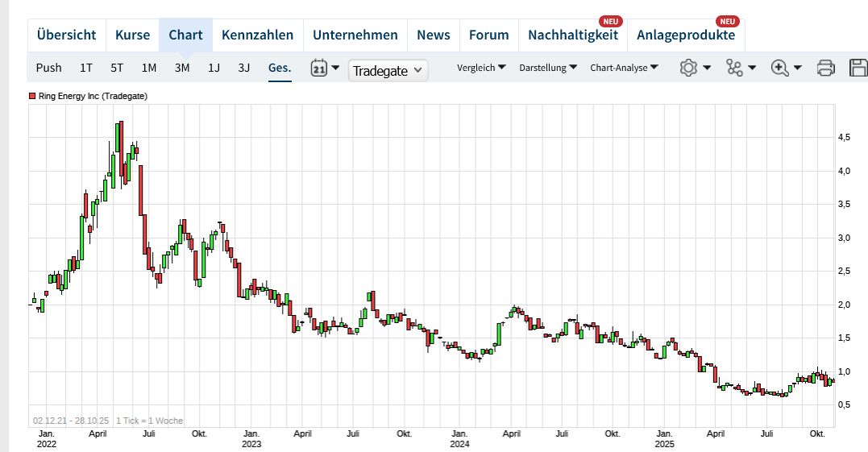Image resolution: width=868 pixels, height=452 pixels.
Task: Click the share nodes icon
Action: (734, 68)
